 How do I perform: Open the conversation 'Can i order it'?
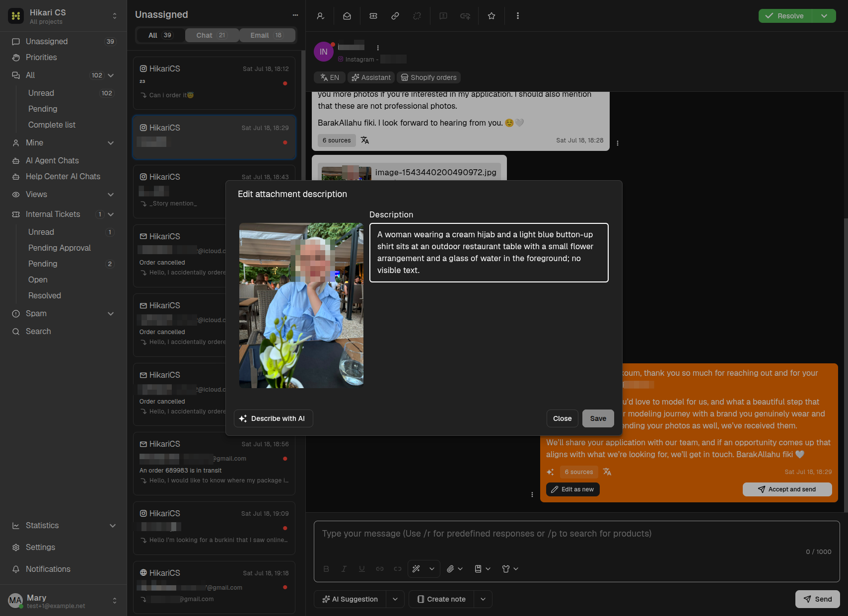[x=214, y=83]
